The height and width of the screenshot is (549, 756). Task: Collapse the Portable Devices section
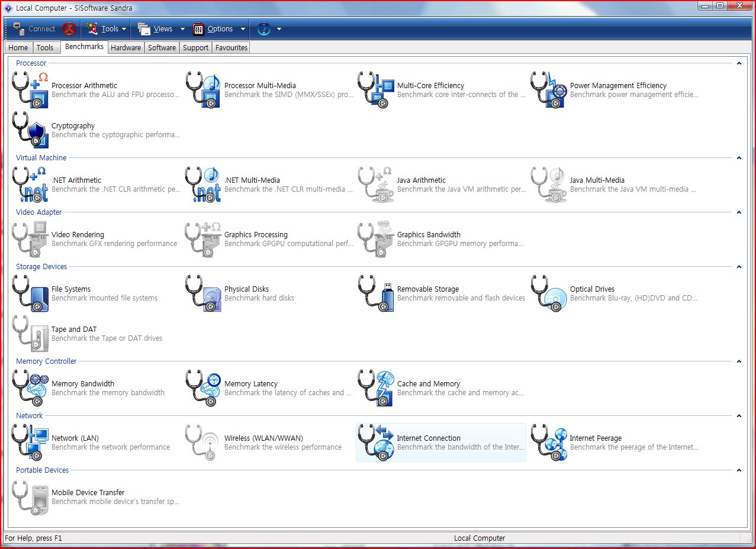739,470
